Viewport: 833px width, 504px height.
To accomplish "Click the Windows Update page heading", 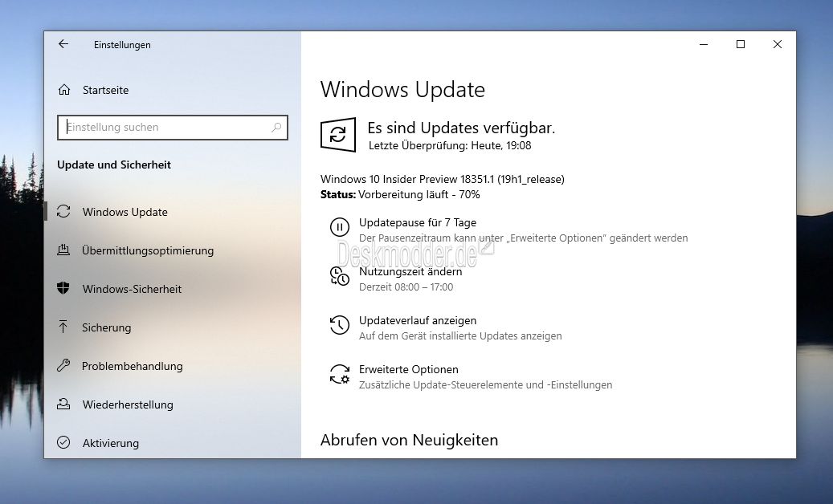I will 402,90.
